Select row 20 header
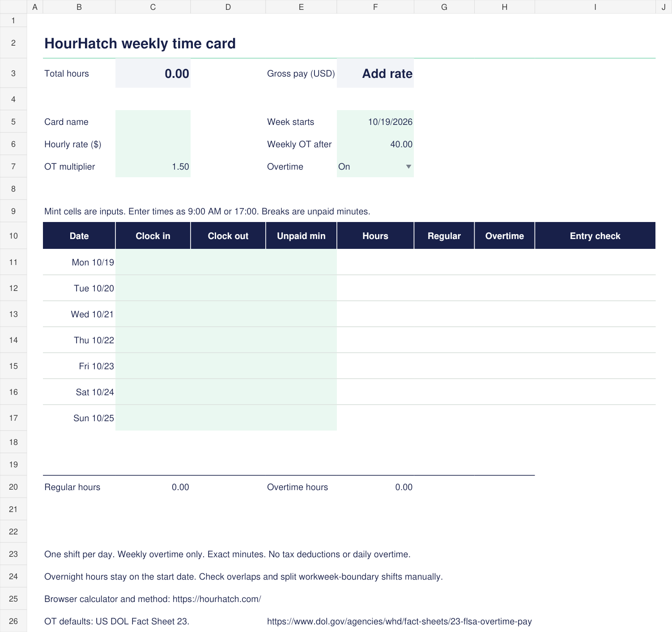Viewport: 672px width, 632px height. click(x=13, y=487)
